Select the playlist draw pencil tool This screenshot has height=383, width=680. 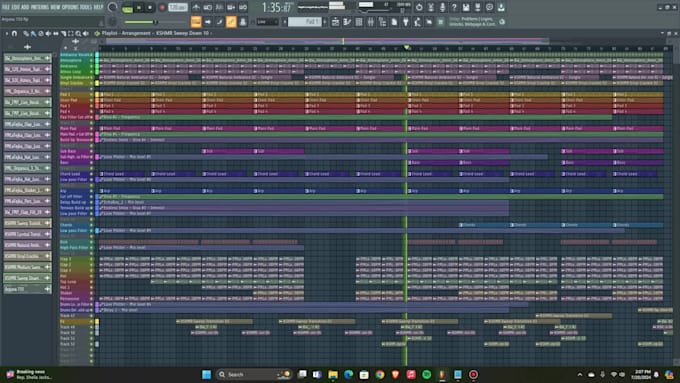(26, 33)
